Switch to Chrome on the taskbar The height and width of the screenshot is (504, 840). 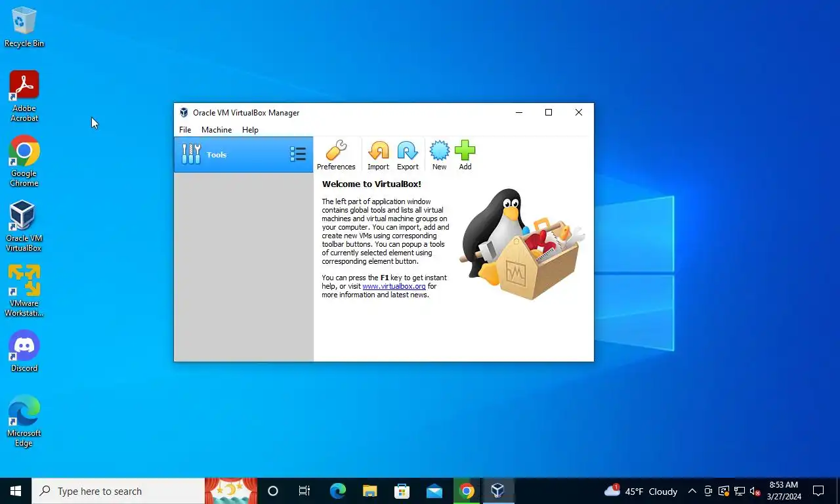pos(466,491)
